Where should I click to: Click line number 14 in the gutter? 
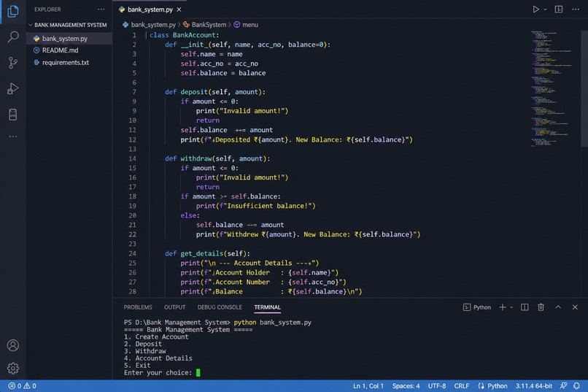pos(132,158)
